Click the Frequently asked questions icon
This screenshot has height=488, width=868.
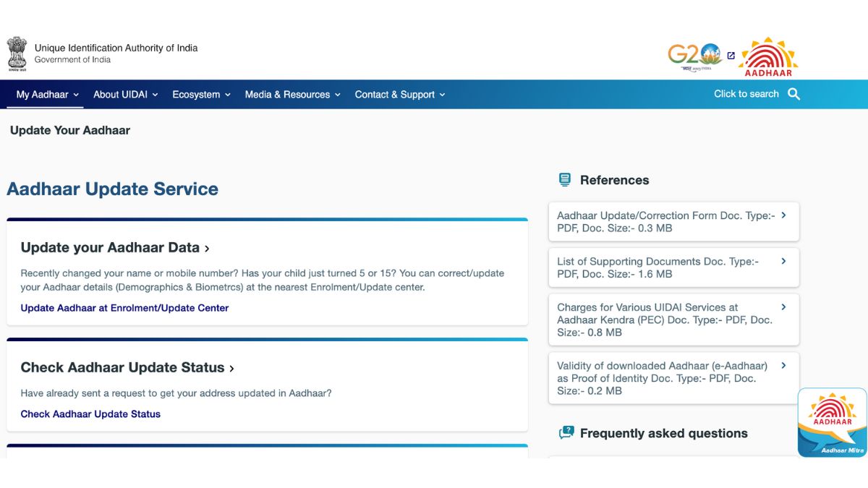pyautogui.click(x=566, y=433)
